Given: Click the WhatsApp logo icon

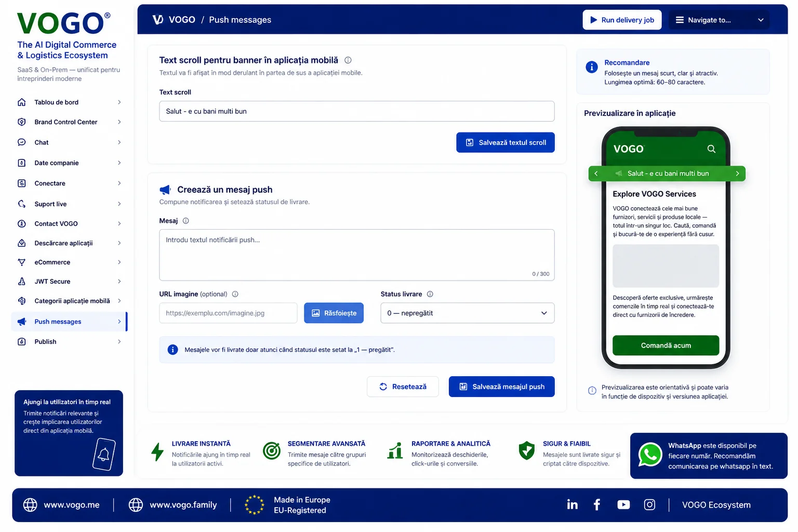Looking at the screenshot, I should 650,455.
